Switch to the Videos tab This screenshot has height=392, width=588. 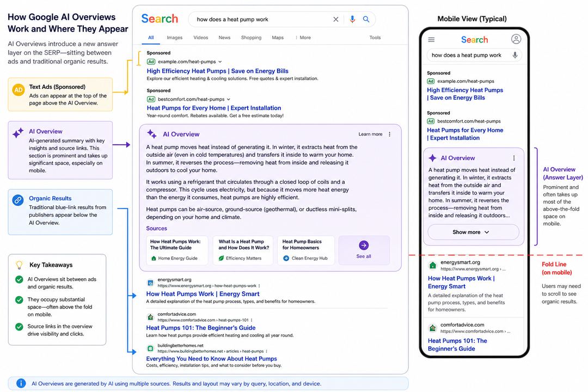coord(200,38)
